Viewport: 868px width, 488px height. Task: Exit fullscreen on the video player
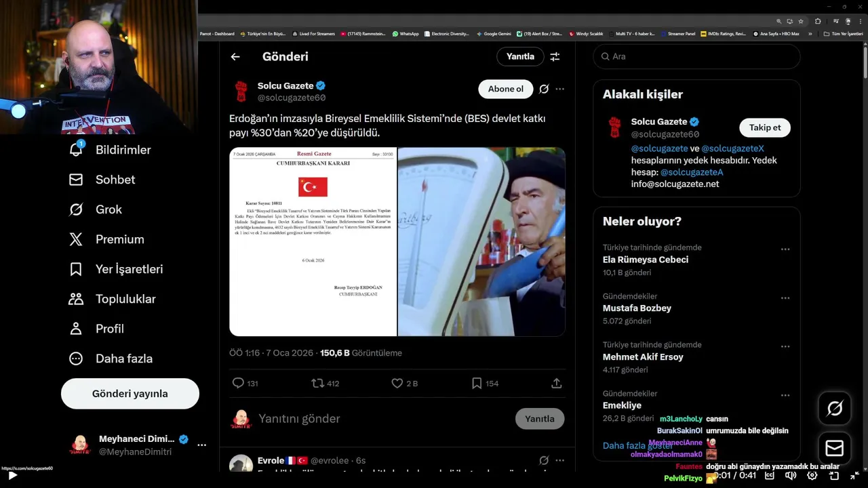(854, 476)
